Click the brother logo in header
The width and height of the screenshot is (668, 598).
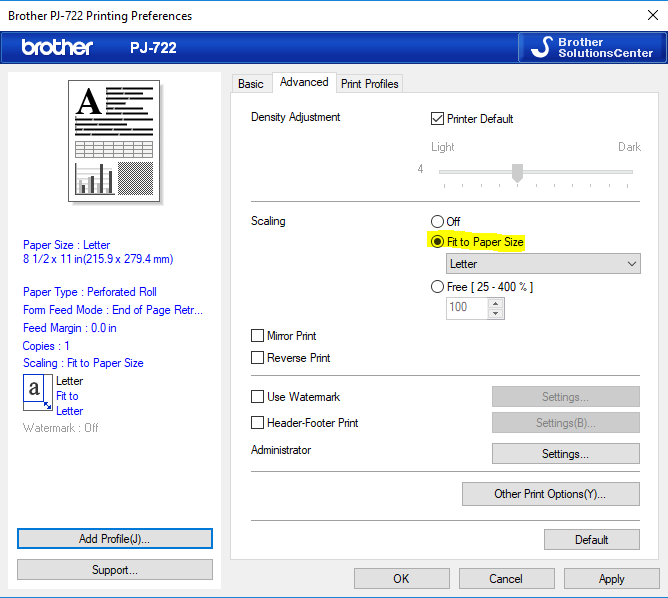pyautogui.click(x=57, y=47)
